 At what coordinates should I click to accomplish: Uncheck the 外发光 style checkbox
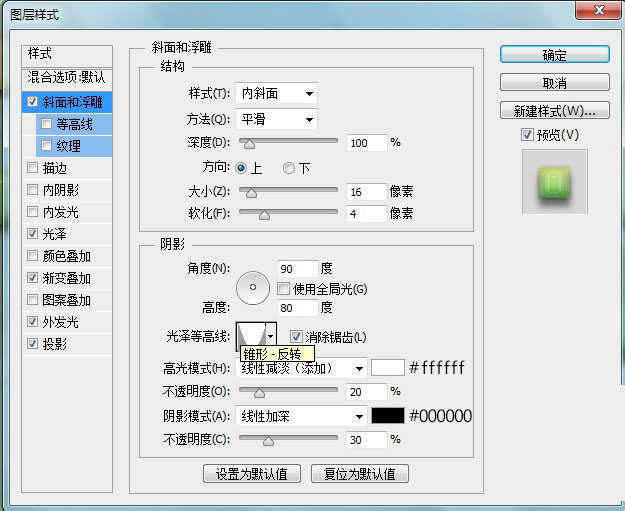(32, 321)
